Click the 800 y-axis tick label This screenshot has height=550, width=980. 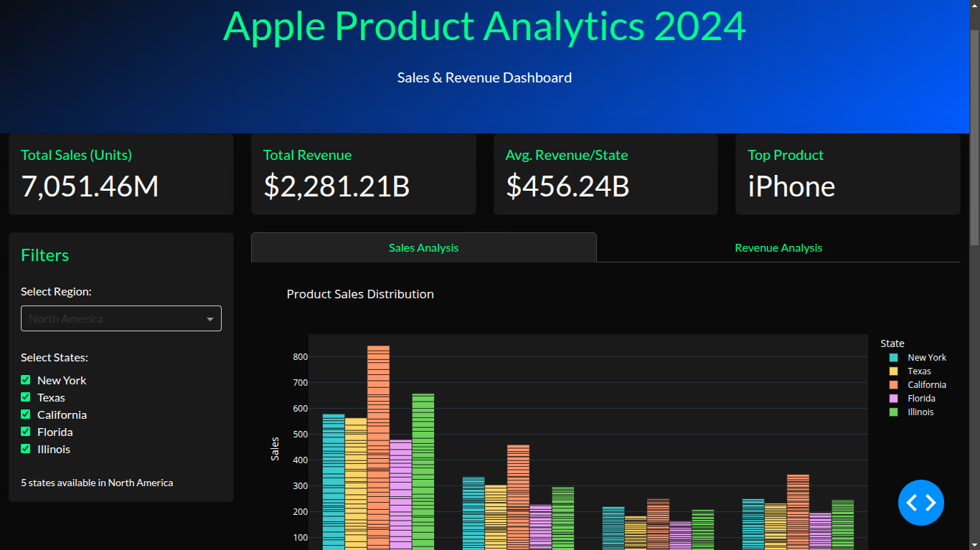(x=300, y=356)
